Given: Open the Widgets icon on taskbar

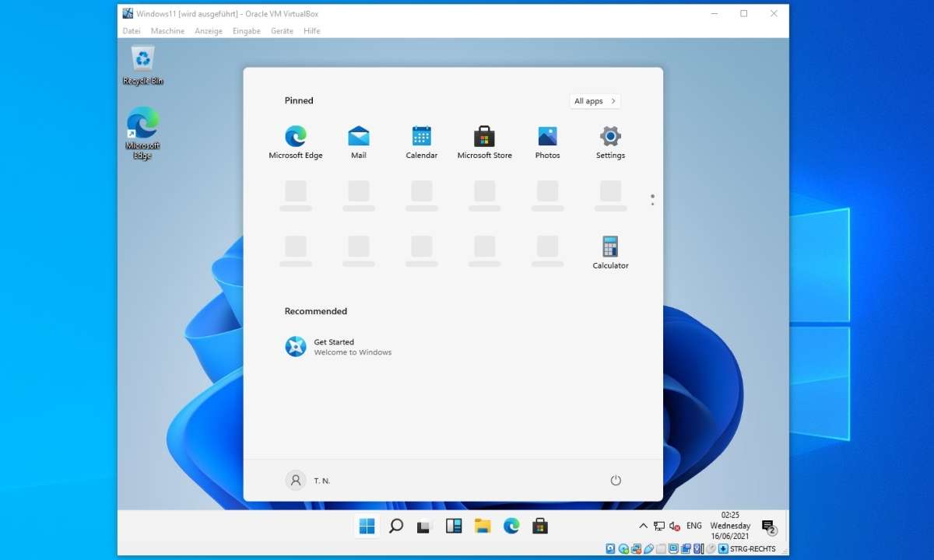Looking at the screenshot, I should pos(454,527).
